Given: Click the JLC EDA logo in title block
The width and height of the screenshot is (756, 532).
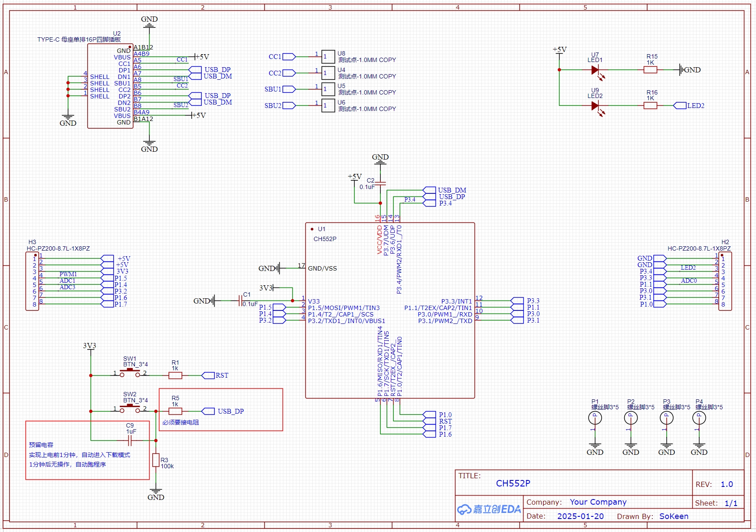Looking at the screenshot, I should click(489, 509).
